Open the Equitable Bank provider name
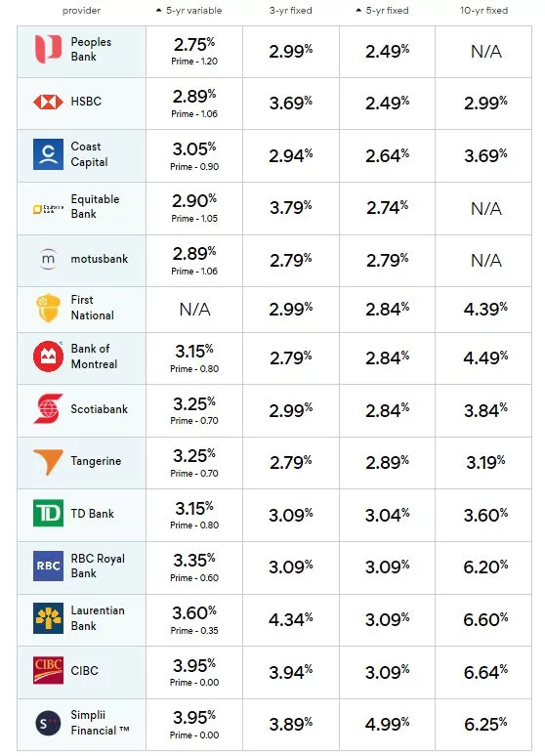This screenshot has width=545, height=756. click(95, 206)
